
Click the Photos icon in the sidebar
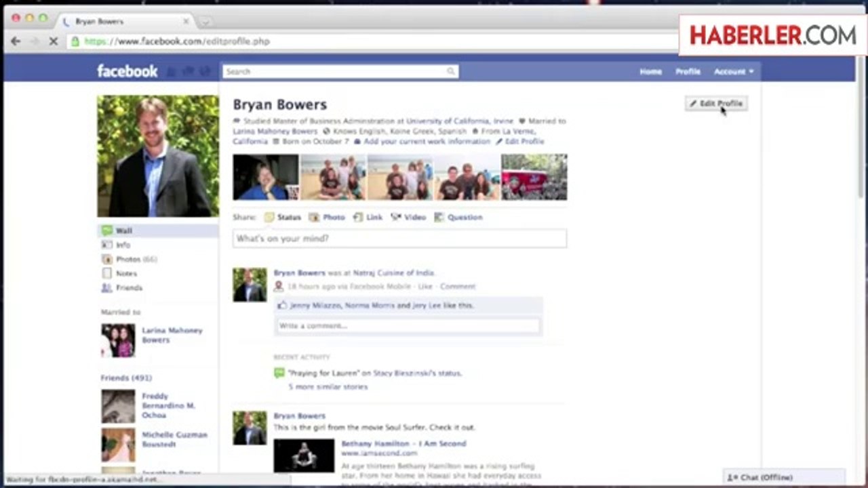[x=106, y=260]
